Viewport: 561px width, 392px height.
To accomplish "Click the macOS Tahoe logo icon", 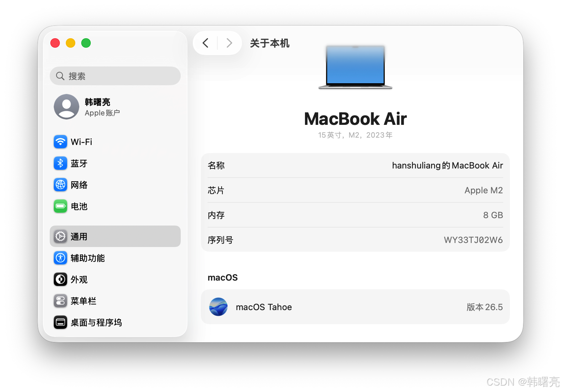I will coord(218,307).
